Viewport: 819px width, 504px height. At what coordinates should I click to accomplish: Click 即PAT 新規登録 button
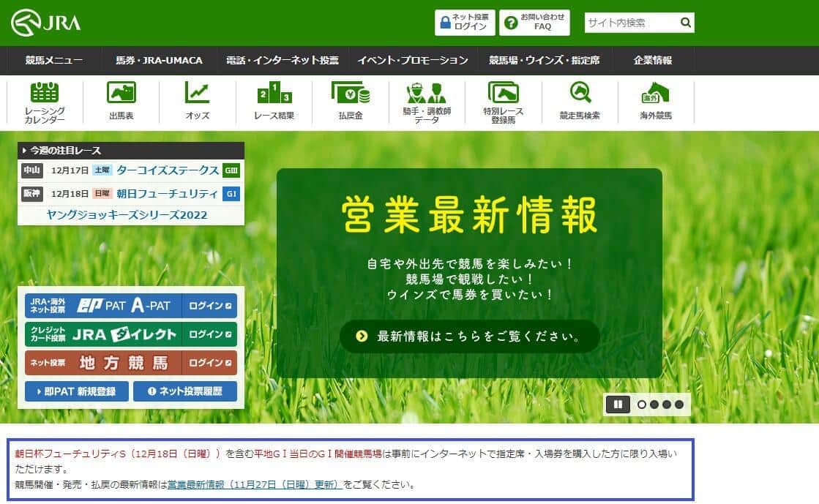coord(75,392)
